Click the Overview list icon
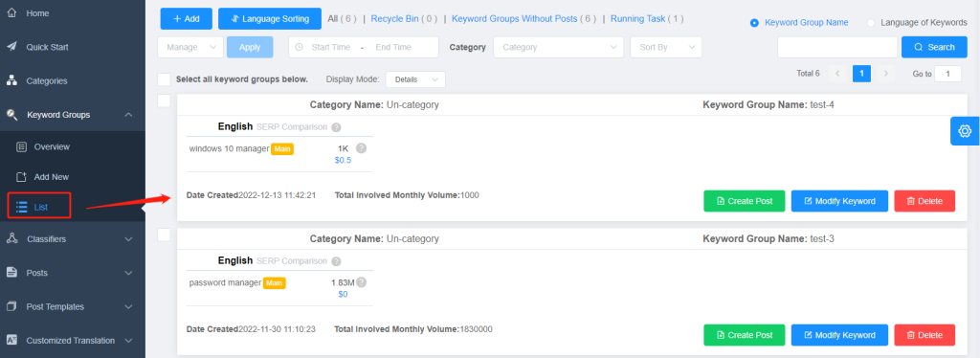The image size is (980, 358). 21,146
